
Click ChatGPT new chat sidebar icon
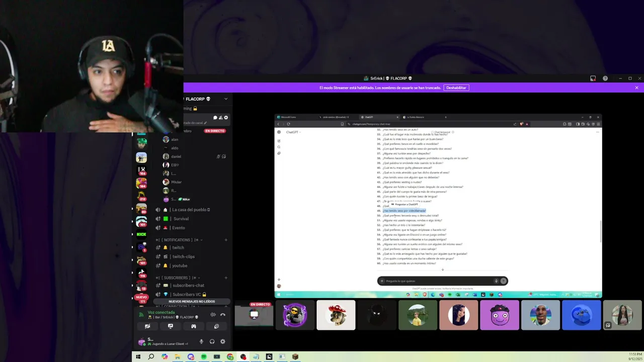coord(279,141)
